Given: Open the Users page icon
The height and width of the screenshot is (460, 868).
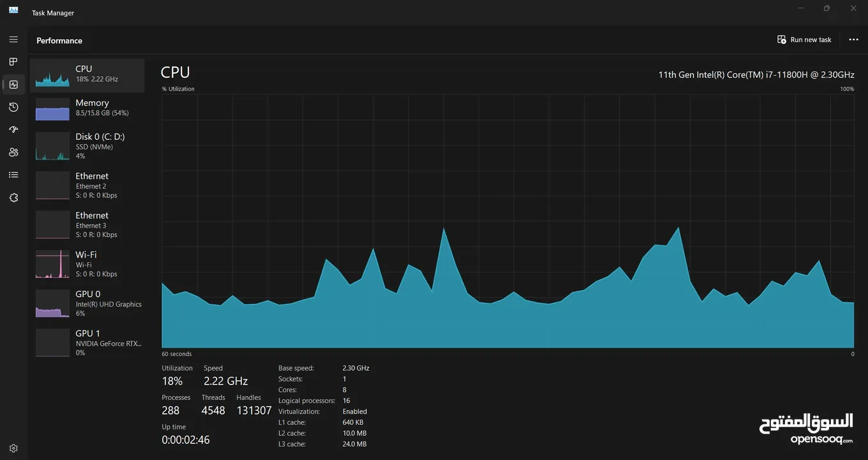Looking at the screenshot, I should coord(13,152).
